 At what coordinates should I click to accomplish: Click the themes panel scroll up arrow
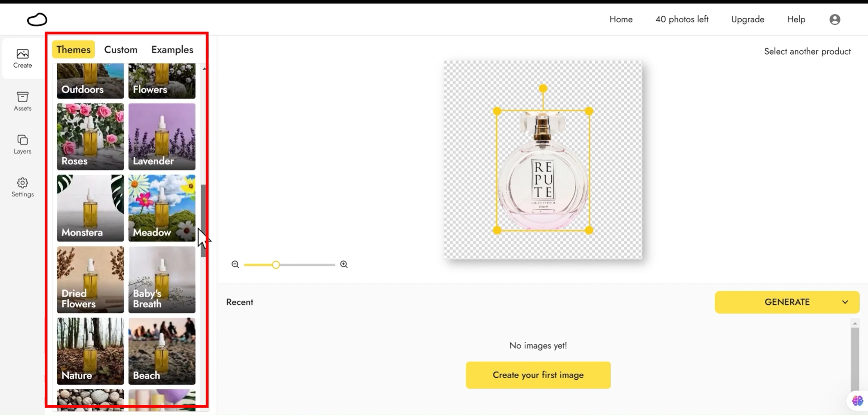204,69
